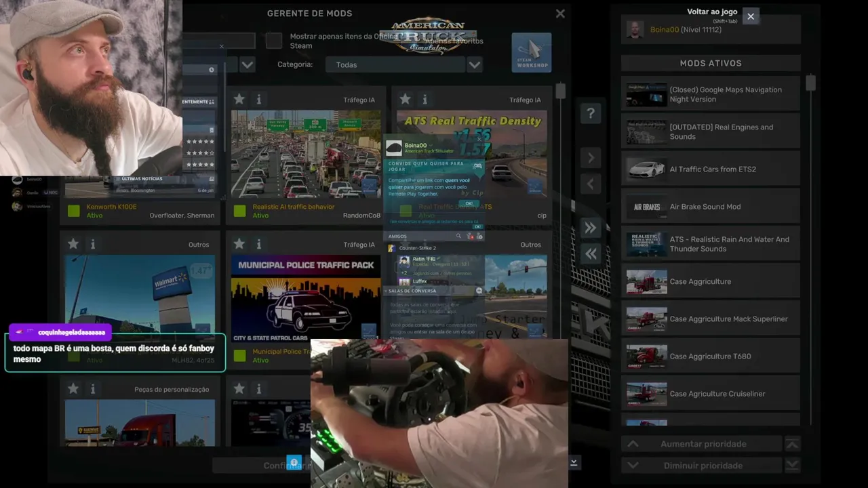Move mod to top priority button
This screenshot has width=868, height=488.
pos(792,444)
